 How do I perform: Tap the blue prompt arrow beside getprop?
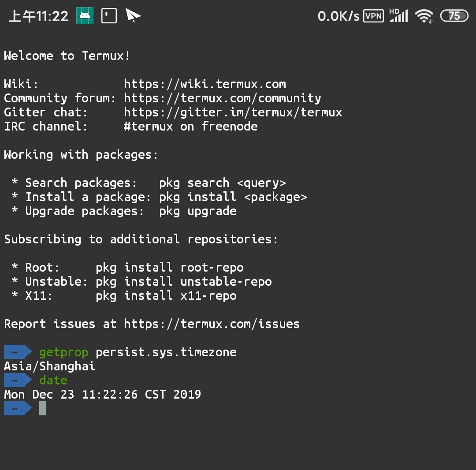click(x=18, y=352)
